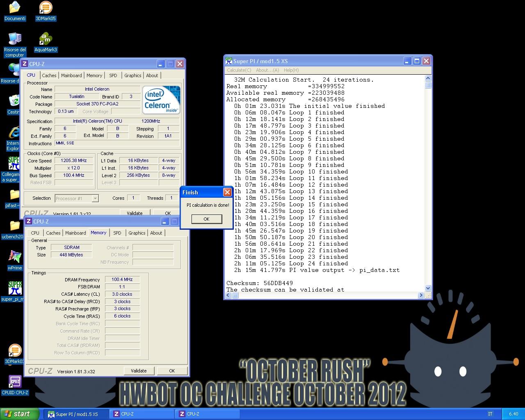This screenshot has height=420, width=525.
Task: Open the Help(H) menu in Super PI
Action: [x=291, y=70]
